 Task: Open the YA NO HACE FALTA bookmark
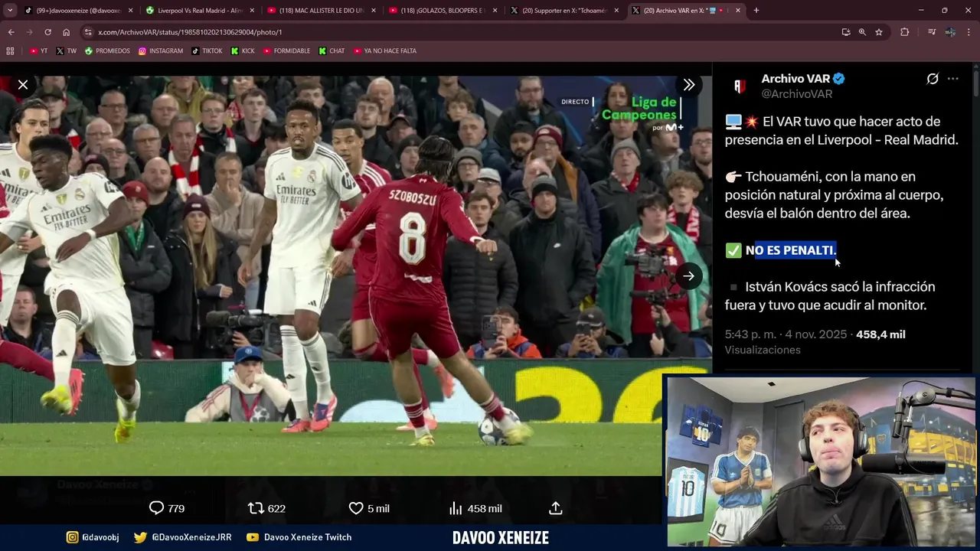pos(385,51)
